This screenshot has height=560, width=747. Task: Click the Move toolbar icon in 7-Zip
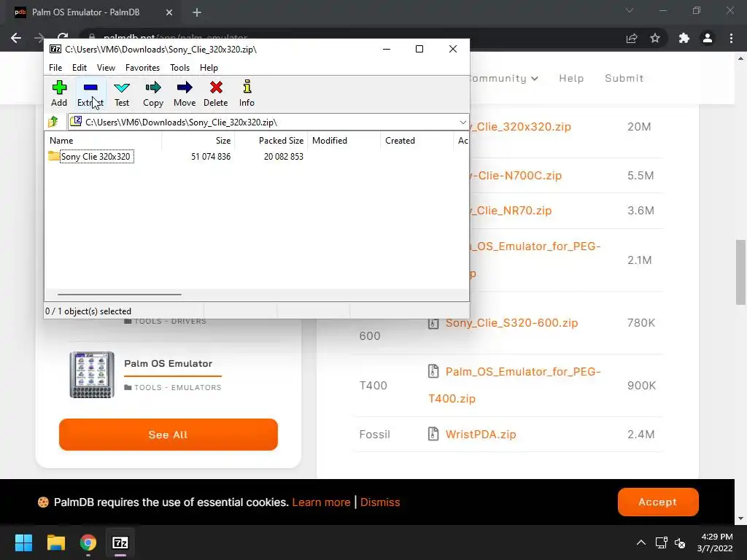(x=185, y=93)
